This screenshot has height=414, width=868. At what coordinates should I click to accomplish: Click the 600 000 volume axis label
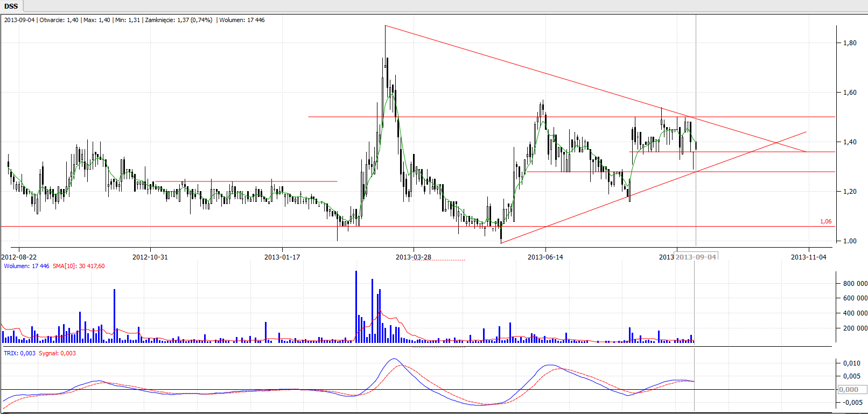(855, 298)
